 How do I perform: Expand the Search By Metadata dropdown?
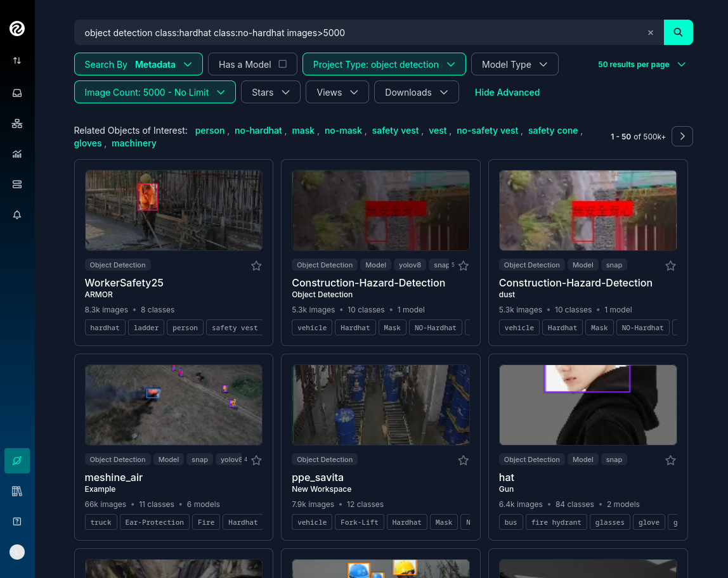pos(138,64)
